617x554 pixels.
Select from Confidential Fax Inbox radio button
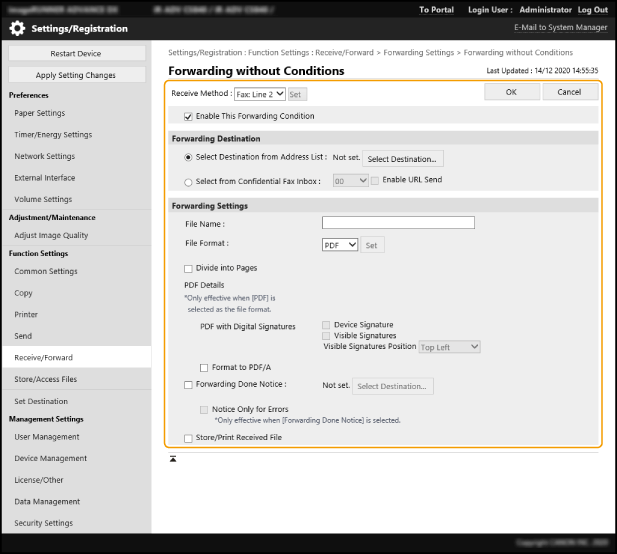pyautogui.click(x=189, y=181)
